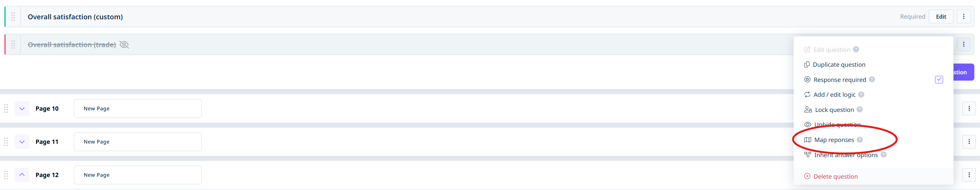Expand Page 11 with its chevron
The width and height of the screenshot is (980, 190).
(22, 142)
